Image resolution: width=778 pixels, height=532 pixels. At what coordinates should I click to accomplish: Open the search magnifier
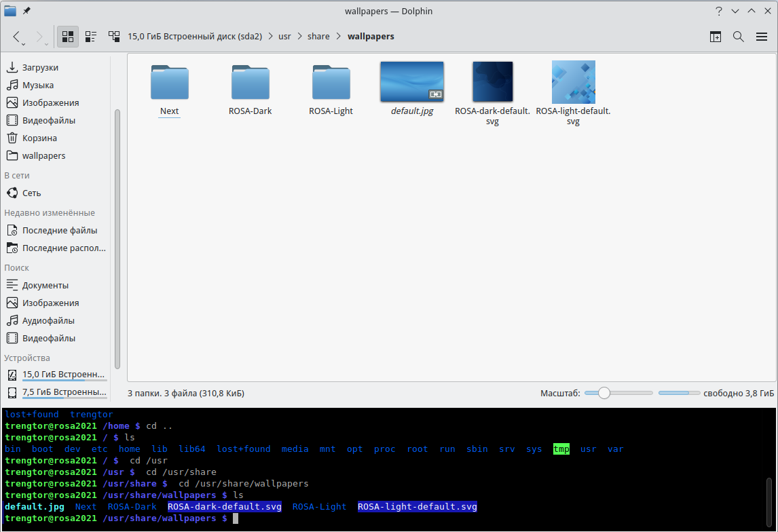click(x=739, y=36)
